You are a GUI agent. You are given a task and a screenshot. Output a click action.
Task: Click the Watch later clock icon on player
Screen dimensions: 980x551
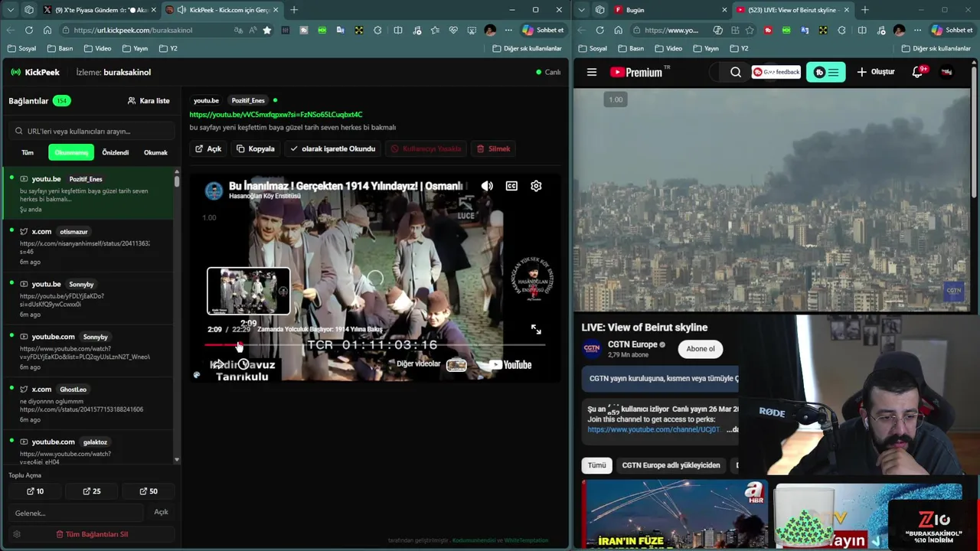[x=243, y=364]
